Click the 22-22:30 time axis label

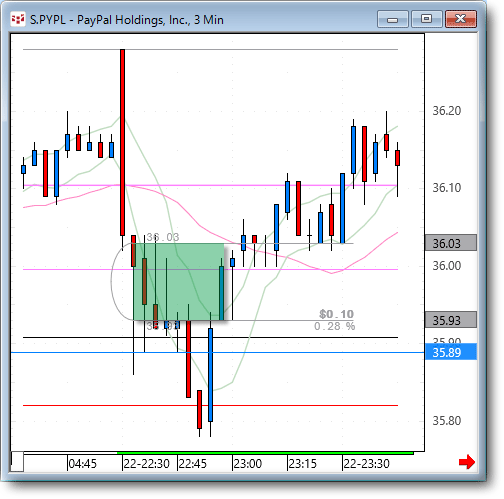[x=146, y=464]
